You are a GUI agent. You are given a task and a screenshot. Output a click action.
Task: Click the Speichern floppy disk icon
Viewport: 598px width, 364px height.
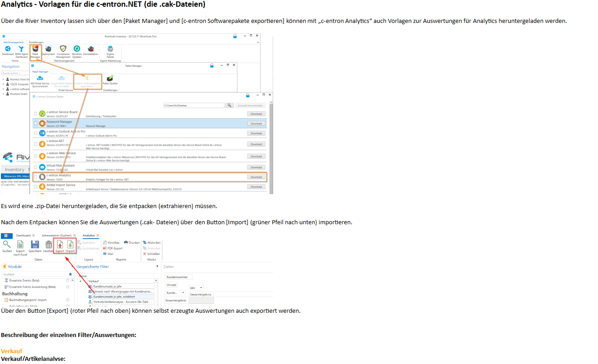click(35, 246)
